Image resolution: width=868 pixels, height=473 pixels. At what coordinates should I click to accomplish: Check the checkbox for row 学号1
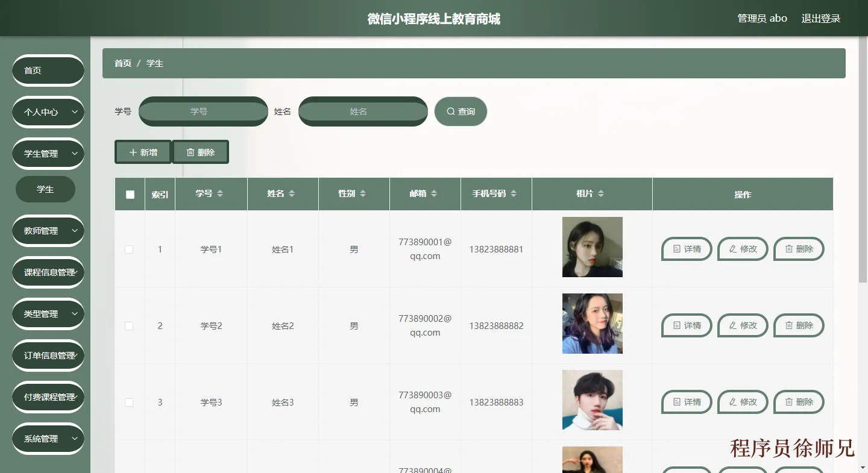129,249
